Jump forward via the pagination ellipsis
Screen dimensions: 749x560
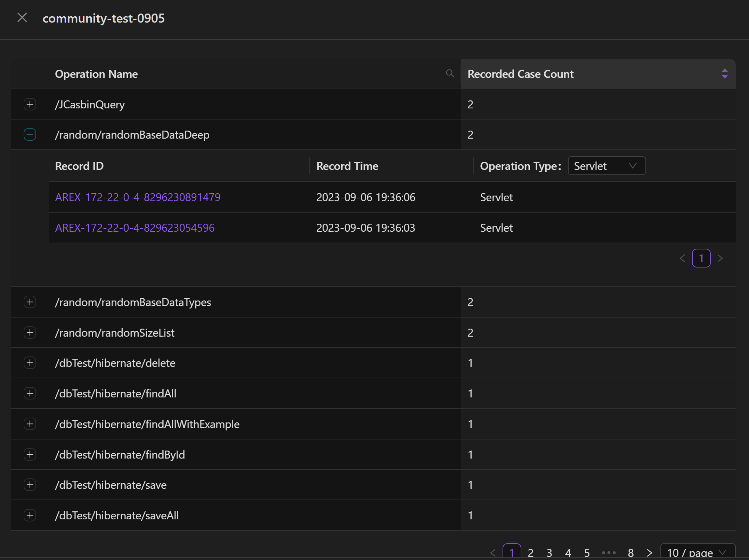[x=609, y=552]
